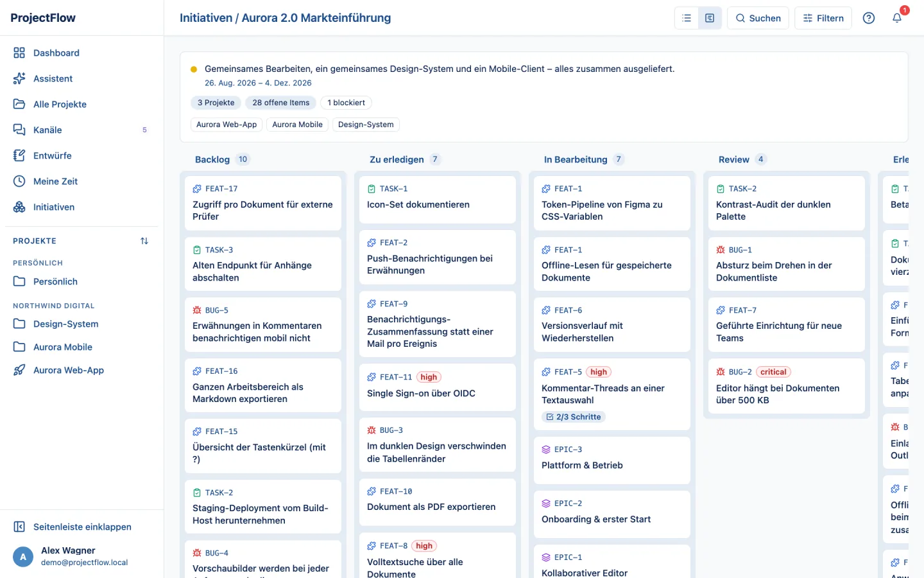The image size is (924, 578).
Task: Switch to list view
Action: click(x=687, y=18)
